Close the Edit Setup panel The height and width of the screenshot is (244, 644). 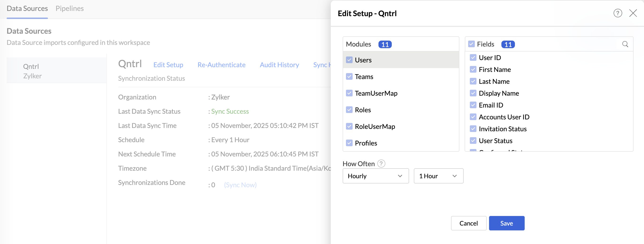[x=633, y=13]
